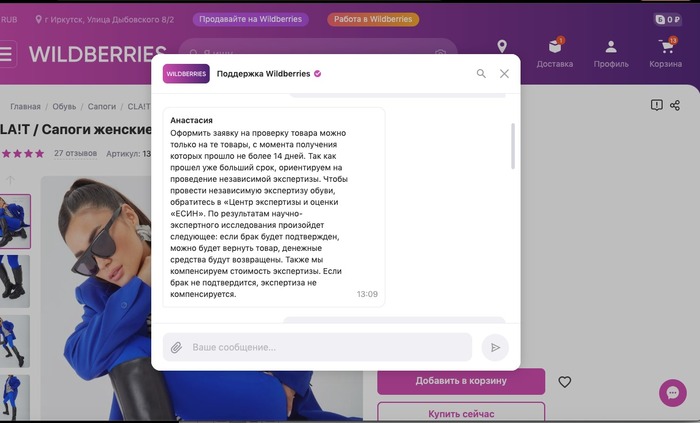Click 'Продавайте на Wildberries' button
This screenshot has width=700, height=423.
pos(250,19)
